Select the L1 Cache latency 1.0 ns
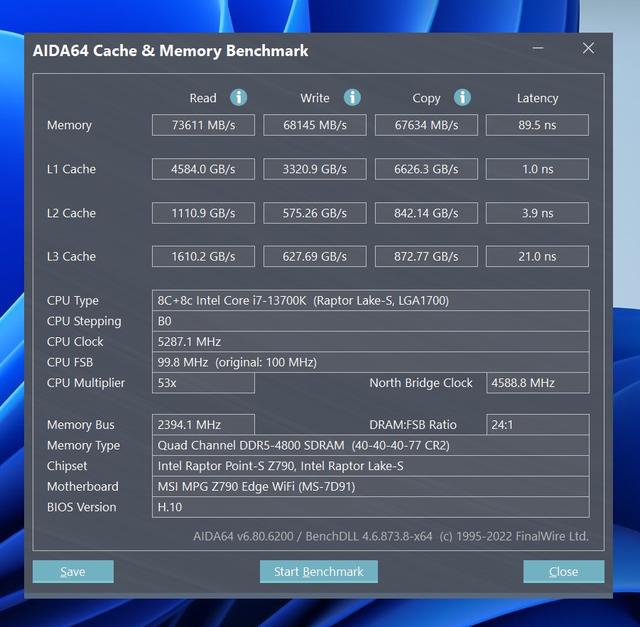Viewport: 640px width, 627px height. [x=537, y=169]
